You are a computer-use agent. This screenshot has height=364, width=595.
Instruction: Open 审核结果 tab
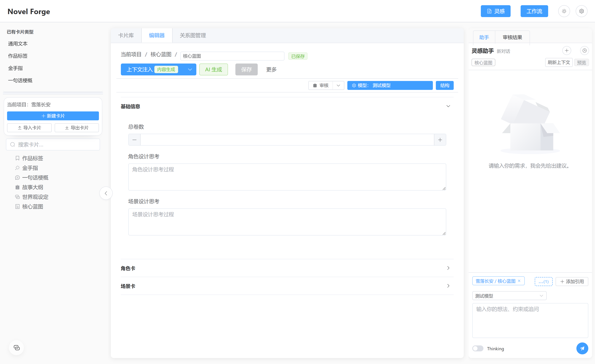tap(512, 37)
